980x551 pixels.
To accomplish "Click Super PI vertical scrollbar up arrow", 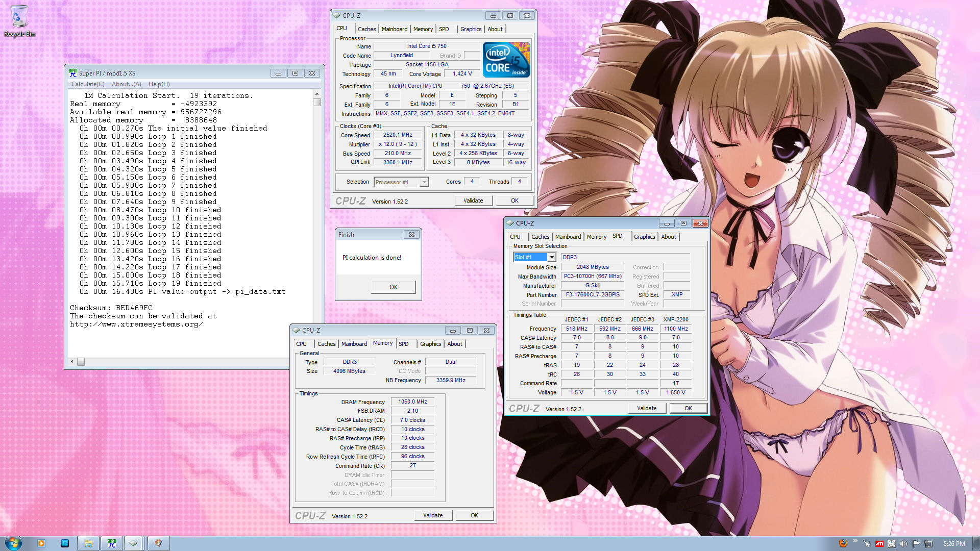I will coord(317,94).
